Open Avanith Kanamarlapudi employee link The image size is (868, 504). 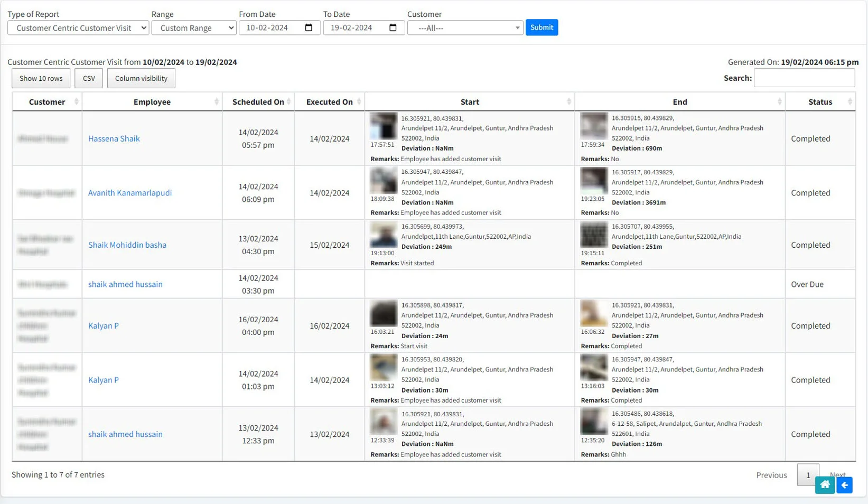(130, 193)
